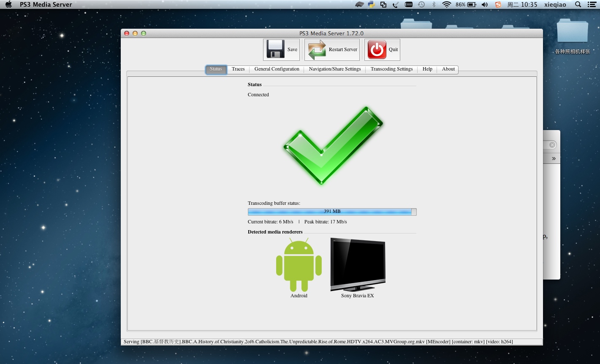
Task: Switch to the Status tab
Action: click(x=216, y=69)
